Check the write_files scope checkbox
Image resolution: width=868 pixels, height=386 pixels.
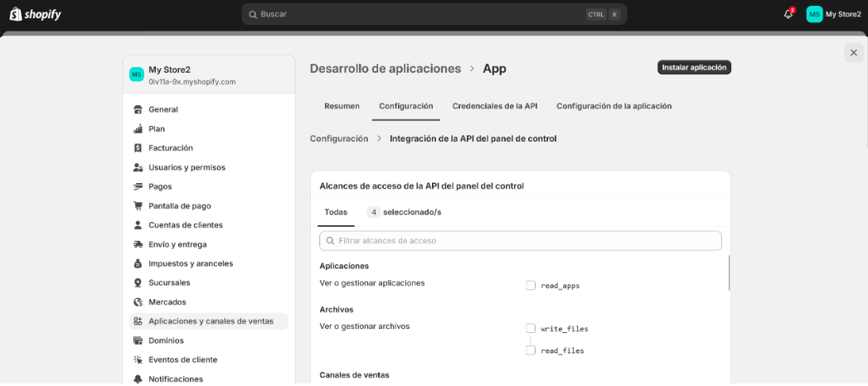click(531, 328)
